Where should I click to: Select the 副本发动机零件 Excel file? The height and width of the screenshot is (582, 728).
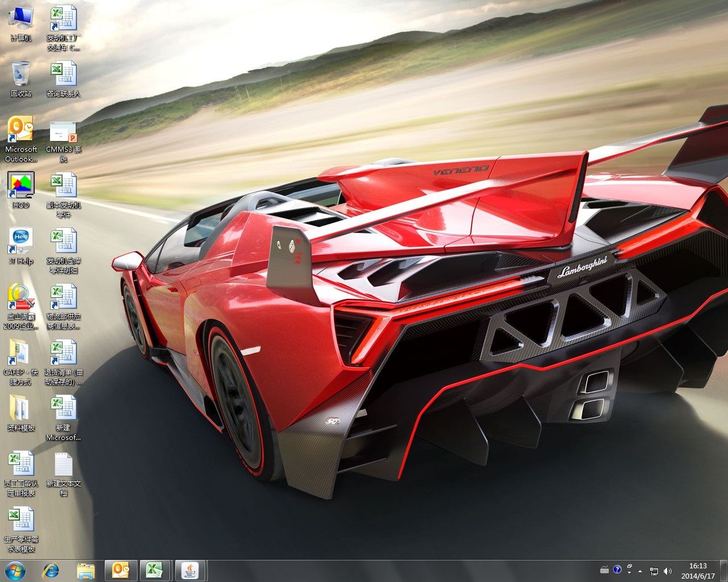63,196
